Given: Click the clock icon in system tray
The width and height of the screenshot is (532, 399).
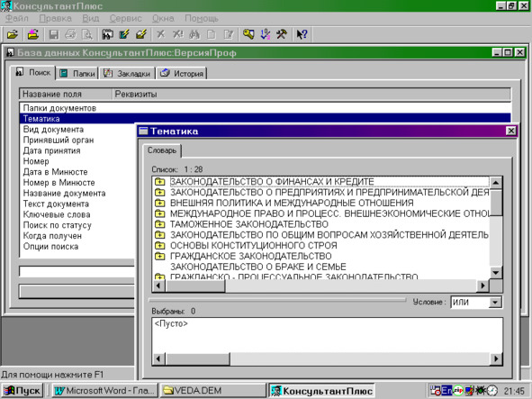Looking at the screenshot, I should click(492, 391).
